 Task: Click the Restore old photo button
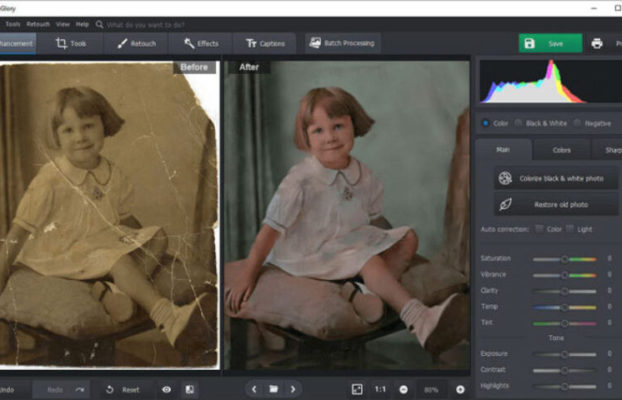tap(556, 204)
